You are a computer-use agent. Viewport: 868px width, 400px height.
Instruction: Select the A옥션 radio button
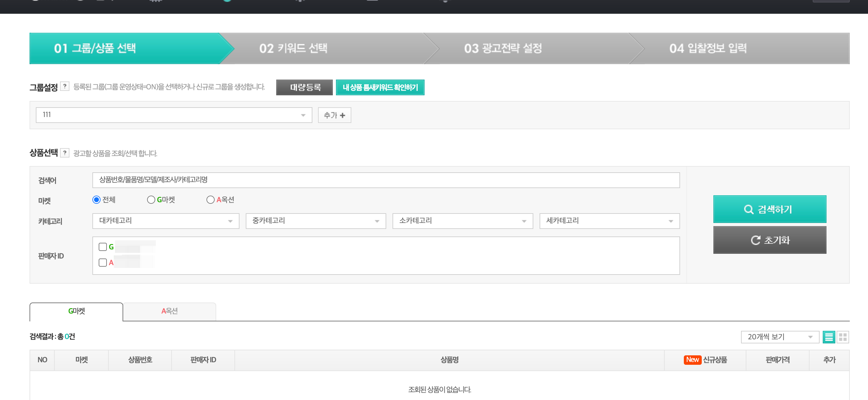210,200
